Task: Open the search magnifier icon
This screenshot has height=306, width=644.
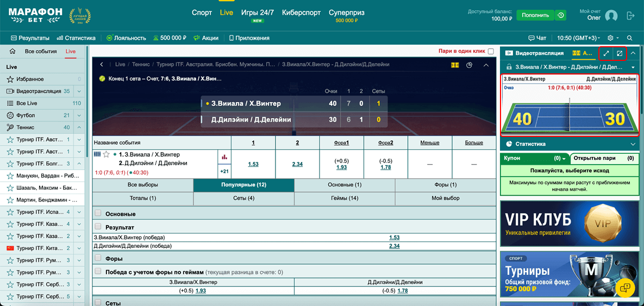Action: [x=630, y=38]
